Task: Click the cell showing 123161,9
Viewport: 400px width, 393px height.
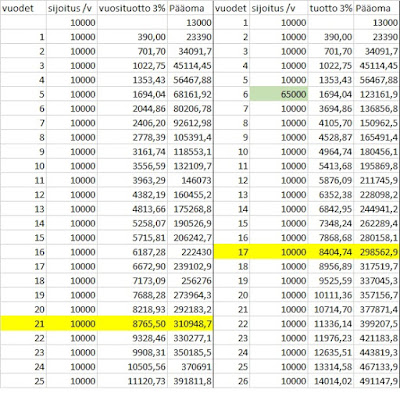Action: (377, 94)
